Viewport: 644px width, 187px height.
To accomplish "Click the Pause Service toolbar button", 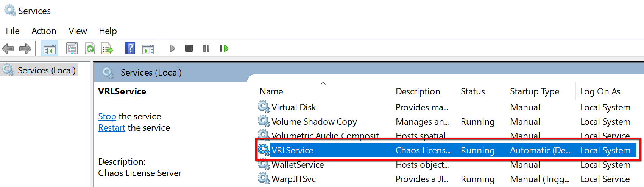I will point(206,48).
